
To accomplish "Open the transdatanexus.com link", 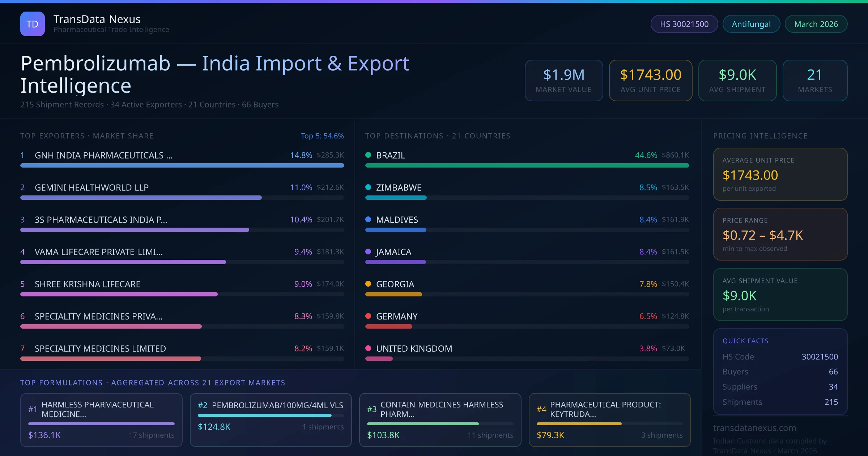I will (754, 428).
